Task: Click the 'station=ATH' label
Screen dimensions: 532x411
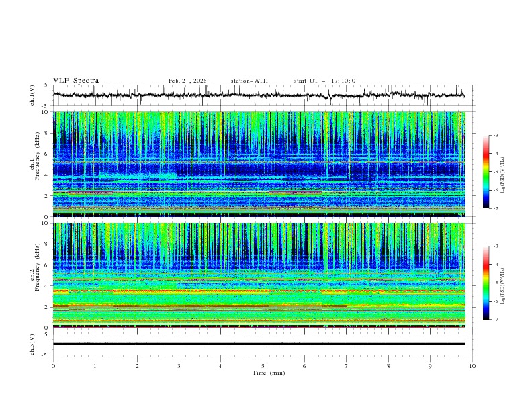Action: pos(249,81)
